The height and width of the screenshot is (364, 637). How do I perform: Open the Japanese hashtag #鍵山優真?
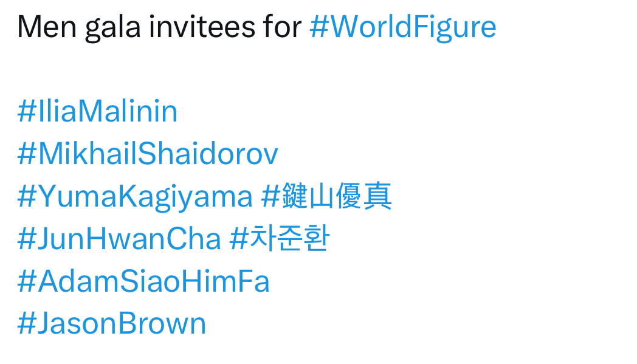[x=326, y=197]
